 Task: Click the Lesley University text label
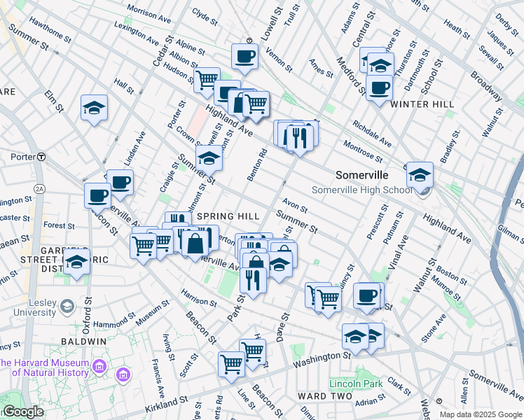coord(35,307)
